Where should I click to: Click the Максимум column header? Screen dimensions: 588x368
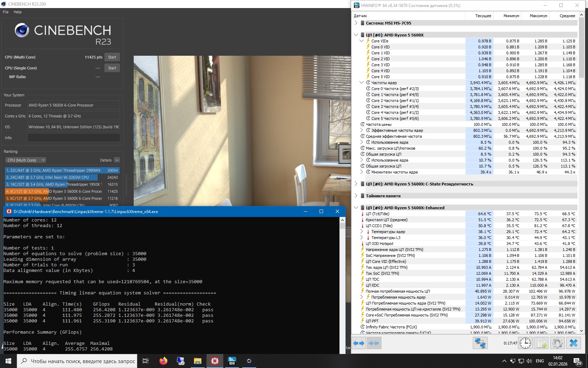click(535, 16)
